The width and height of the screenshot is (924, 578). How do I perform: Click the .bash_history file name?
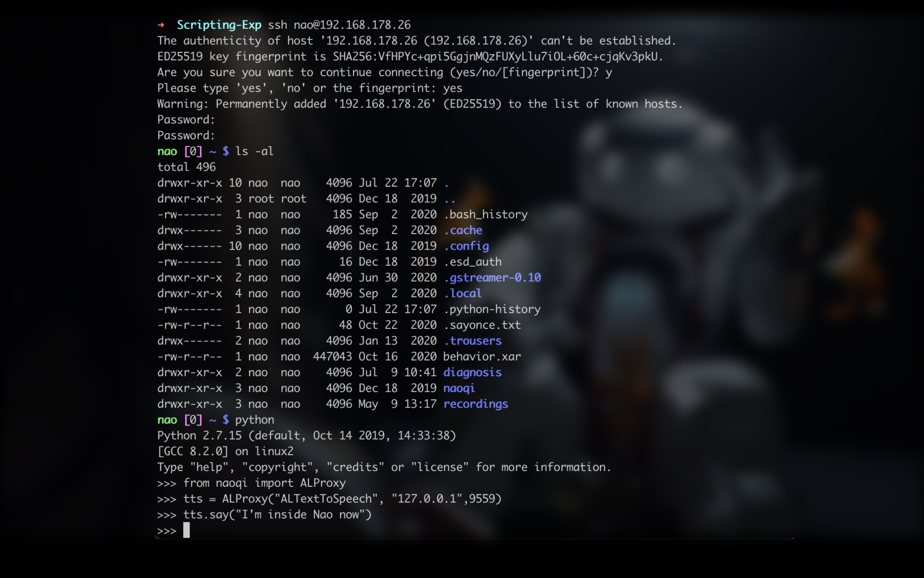click(x=486, y=214)
